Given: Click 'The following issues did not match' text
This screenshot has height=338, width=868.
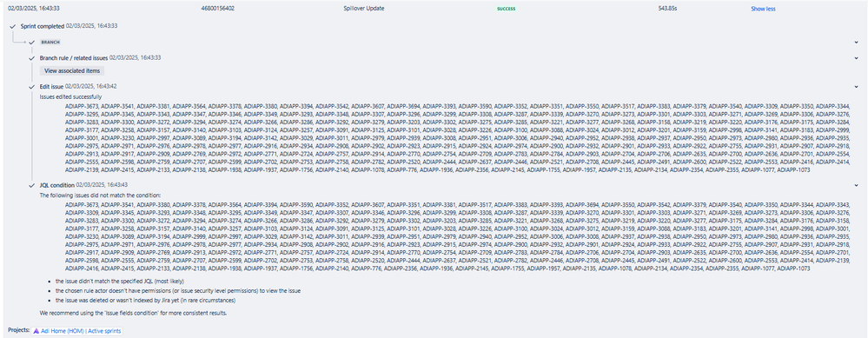Looking at the screenshot, I should click(x=100, y=196).
